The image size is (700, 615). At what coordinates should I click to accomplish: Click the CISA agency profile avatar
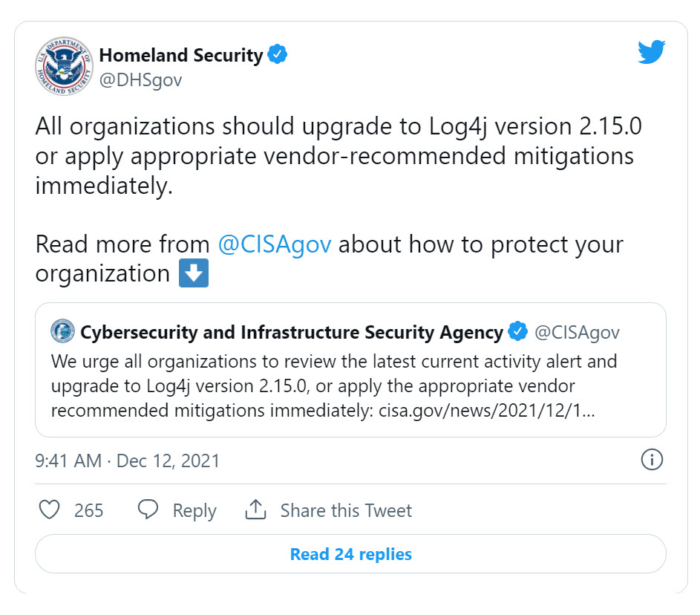(x=63, y=331)
